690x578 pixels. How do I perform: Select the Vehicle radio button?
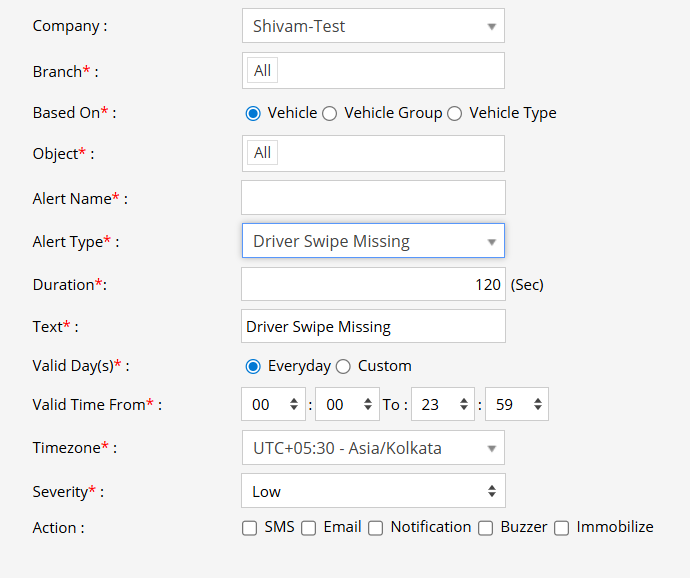pos(253,113)
